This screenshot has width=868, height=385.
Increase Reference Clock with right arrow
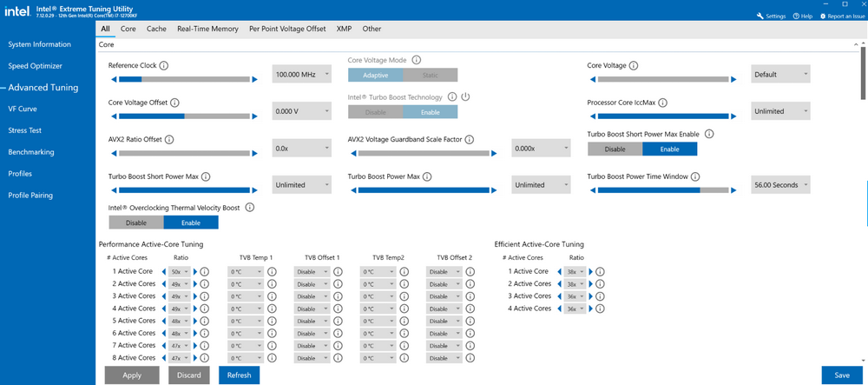[254, 80]
